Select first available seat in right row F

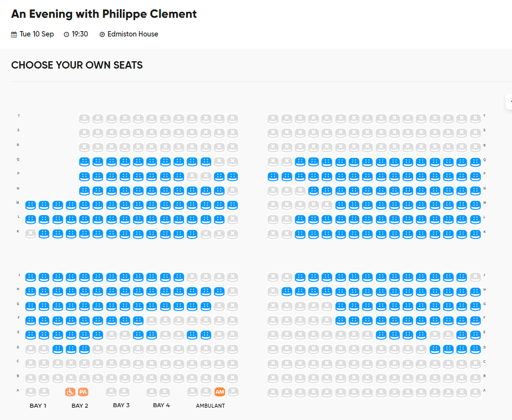tap(341, 320)
